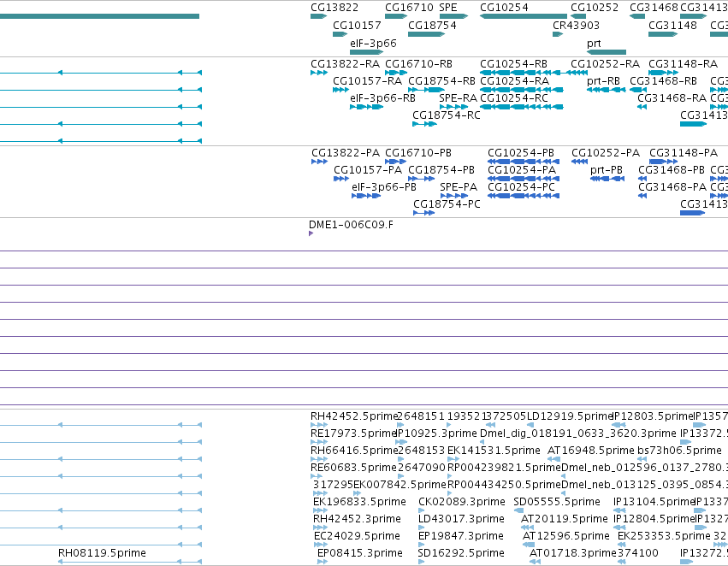Open the bs73h06.5prime EST label
Viewport: 728px width, 566px height.
(679, 451)
